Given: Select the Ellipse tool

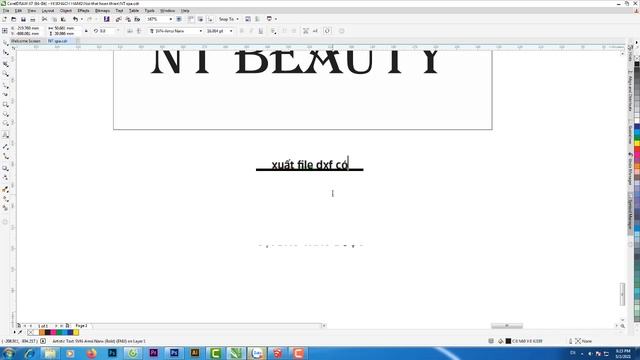Looking at the screenshot, I should click(x=5, y=114).
